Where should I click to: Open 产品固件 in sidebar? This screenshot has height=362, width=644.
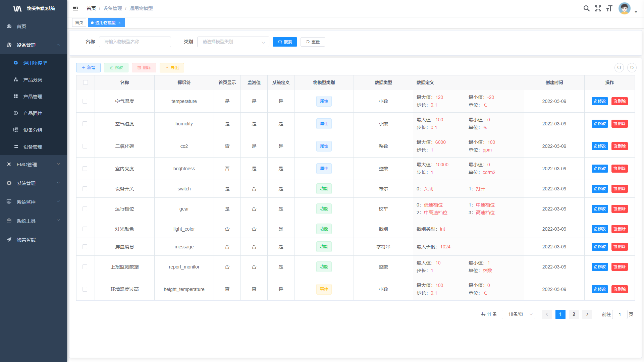[x=33, y=113]
